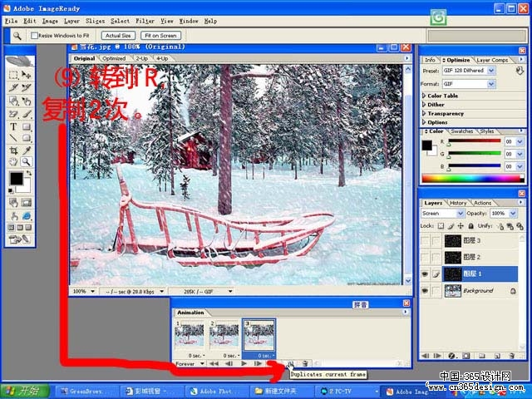Select the Slice Select tool
This screenshot has width=532, height=399.
(27, 87)
